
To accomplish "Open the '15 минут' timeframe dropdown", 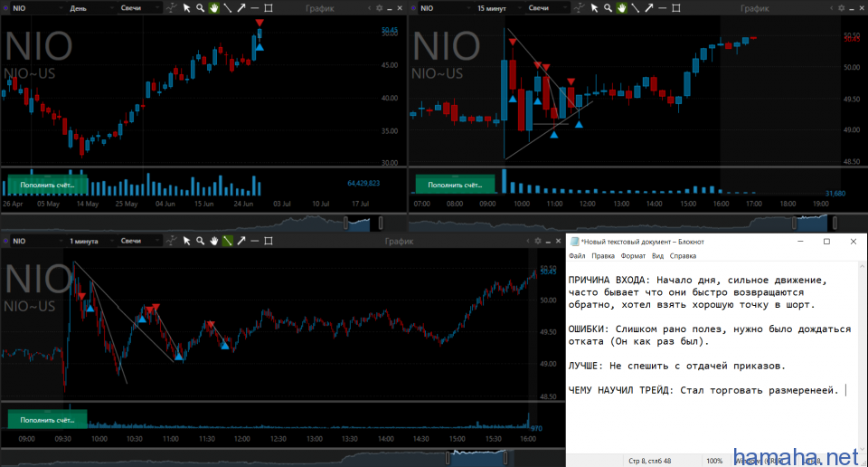I will tap(499, 8).
